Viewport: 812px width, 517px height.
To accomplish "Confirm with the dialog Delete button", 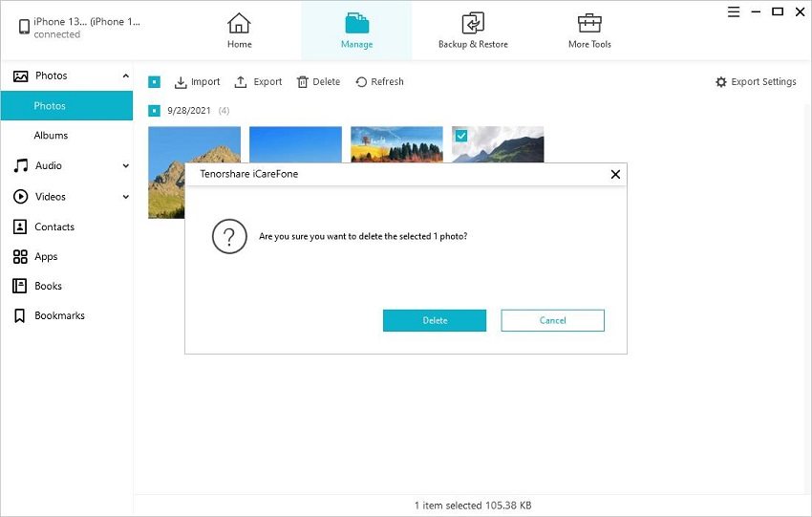I will click(x=435, y=321).
